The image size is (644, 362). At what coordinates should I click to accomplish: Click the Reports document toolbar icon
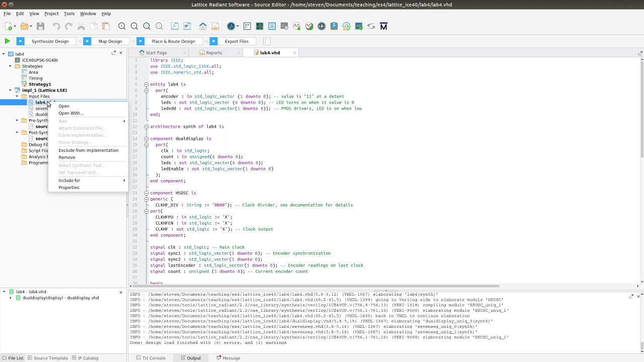point(215,26)
